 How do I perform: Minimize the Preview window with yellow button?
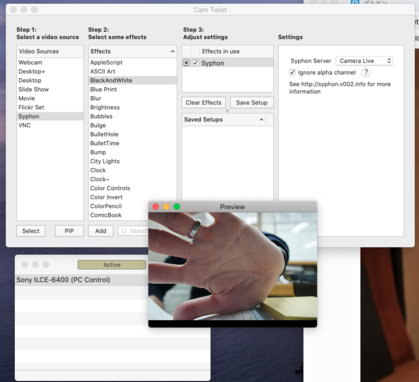coord(166,207)
